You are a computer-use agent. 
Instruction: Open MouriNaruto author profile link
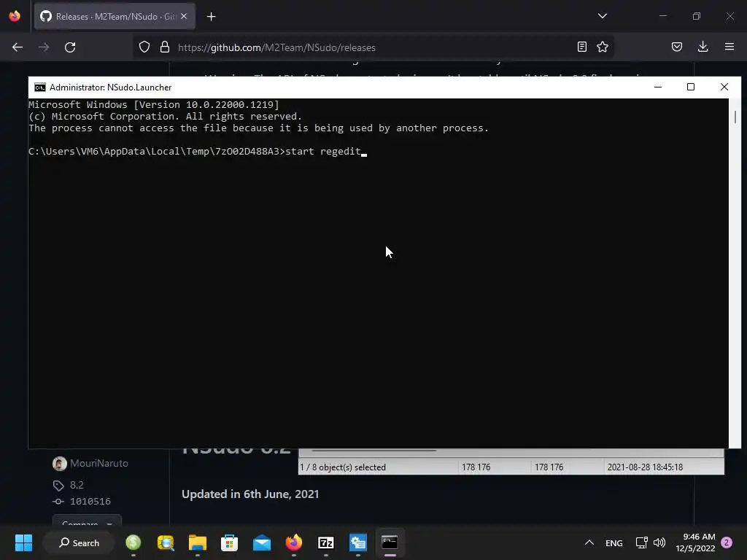pos(98,463)
